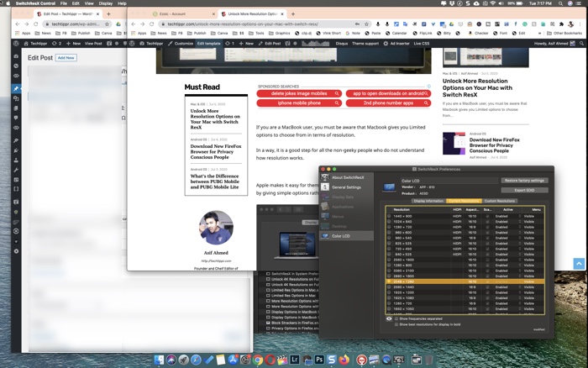Image resolution: width=588 pixels, height=368 pixels.
Task: Open Graphics bookmarks folder
Action: click(280, 33)
